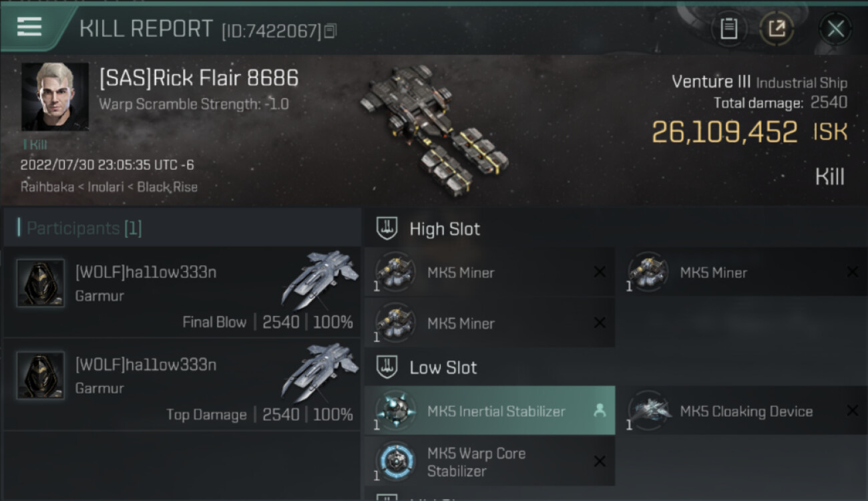Copy the kill report ID icon
868x501 pixels.
331,31
